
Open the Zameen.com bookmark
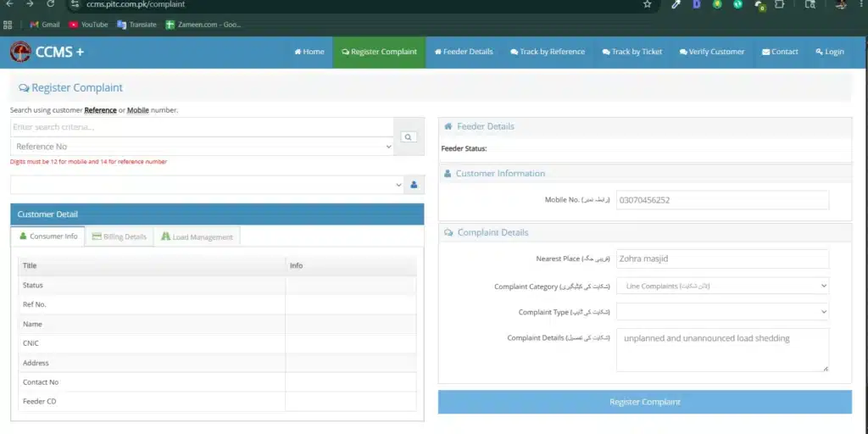(x=203, y=25)
